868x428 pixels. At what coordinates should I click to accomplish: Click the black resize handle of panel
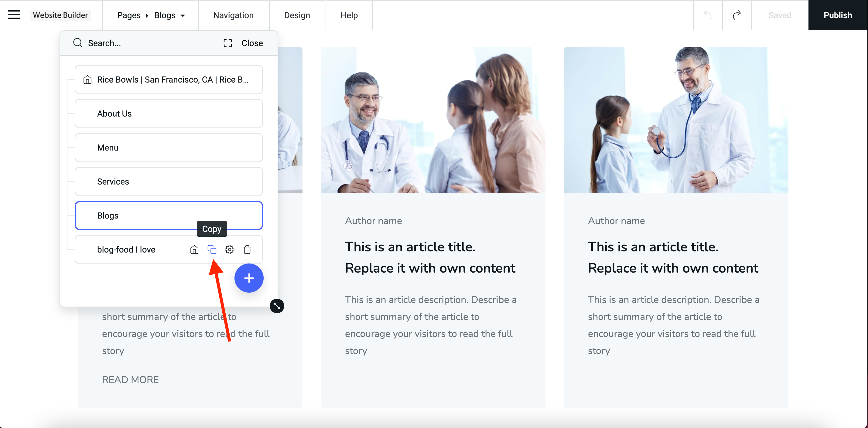[x=277, y=306]
